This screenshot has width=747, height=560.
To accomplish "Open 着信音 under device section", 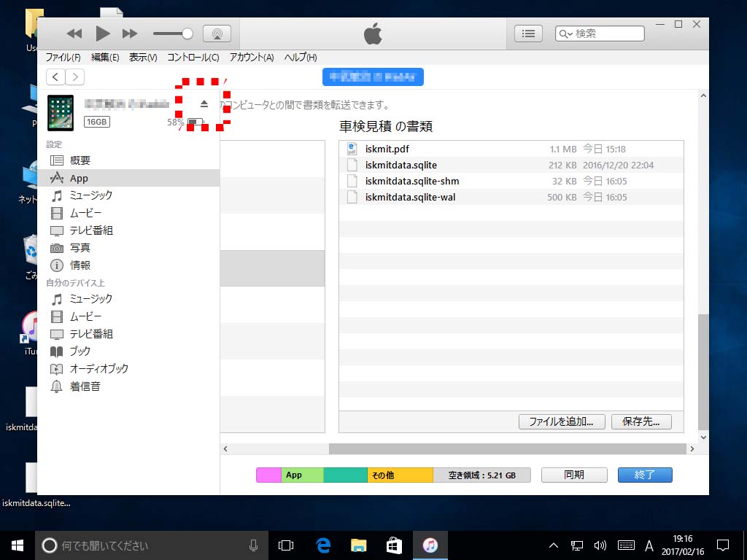I will click(x=85, y=386).
